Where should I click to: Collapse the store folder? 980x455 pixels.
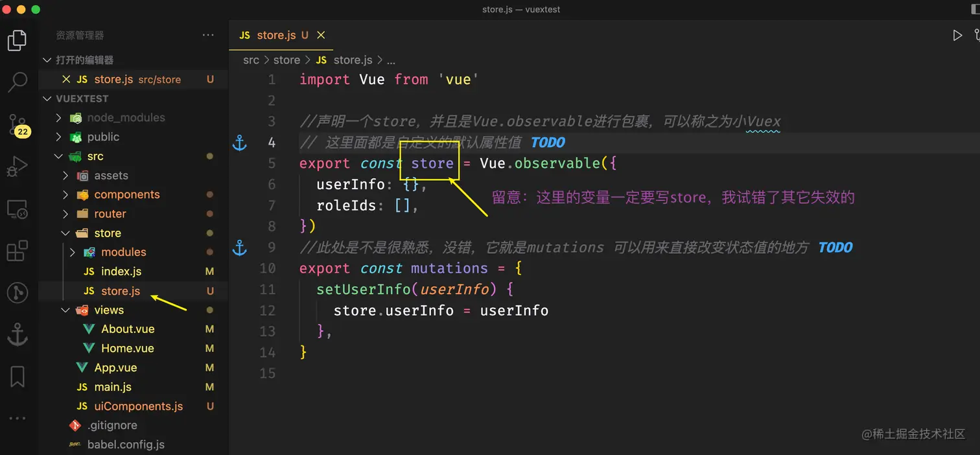tap(65, 233)
